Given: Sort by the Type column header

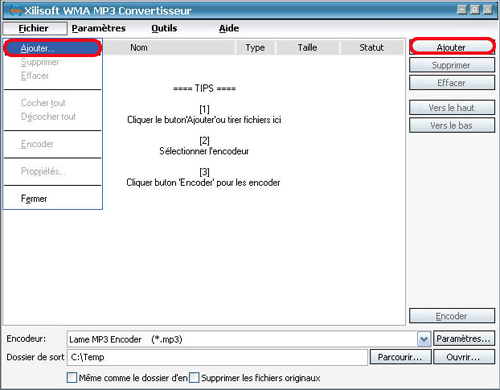Looking at the screenshot, I should (x=255, y=48).
